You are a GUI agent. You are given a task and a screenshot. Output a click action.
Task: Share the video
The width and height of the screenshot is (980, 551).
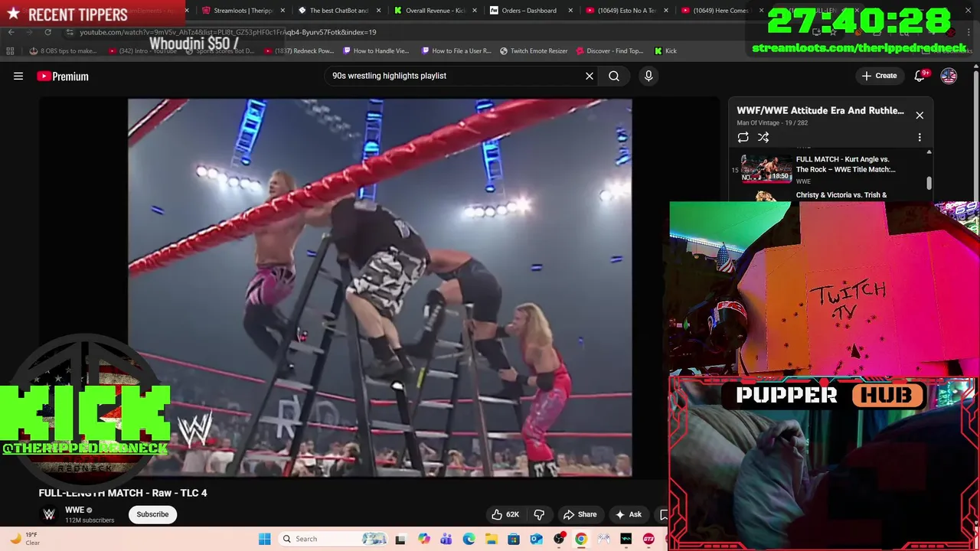click(x=580, y=514)
